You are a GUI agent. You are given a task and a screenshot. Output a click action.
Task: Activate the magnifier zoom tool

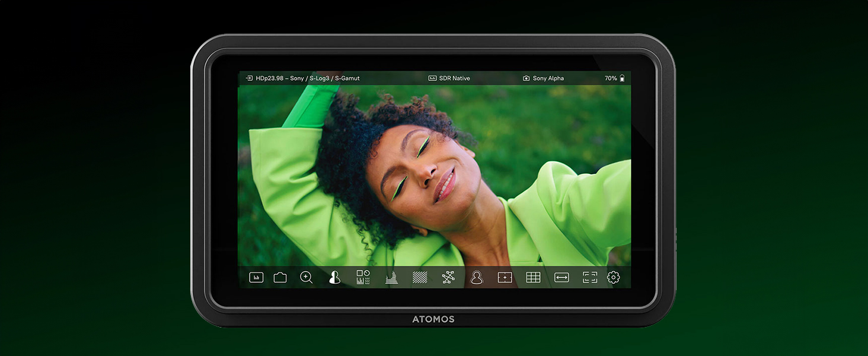coord(306,277)
